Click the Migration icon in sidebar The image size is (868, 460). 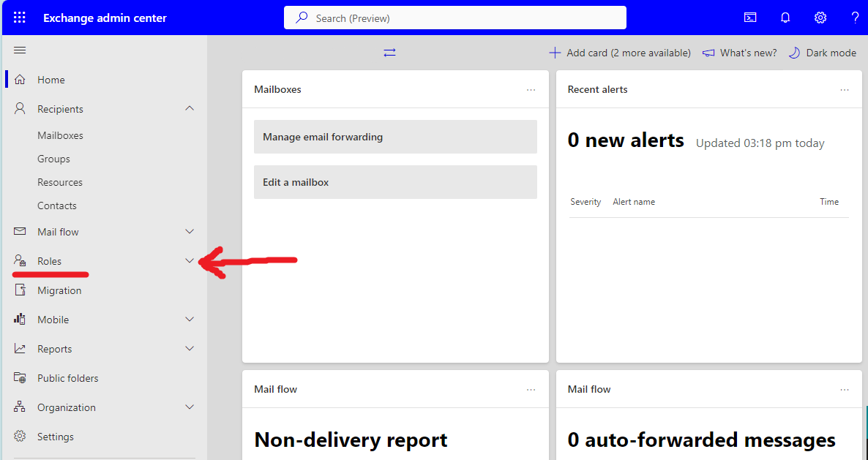click(x=20, y=290)
